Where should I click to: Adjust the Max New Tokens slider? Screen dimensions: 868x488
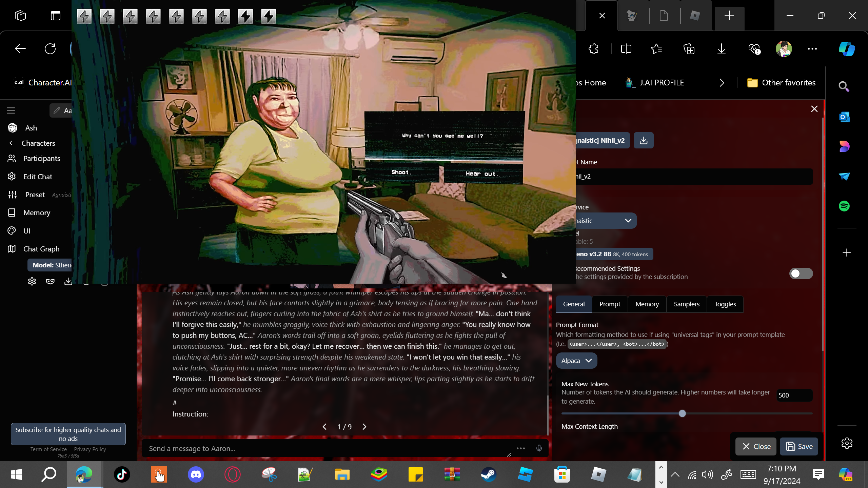coord(682,413)
